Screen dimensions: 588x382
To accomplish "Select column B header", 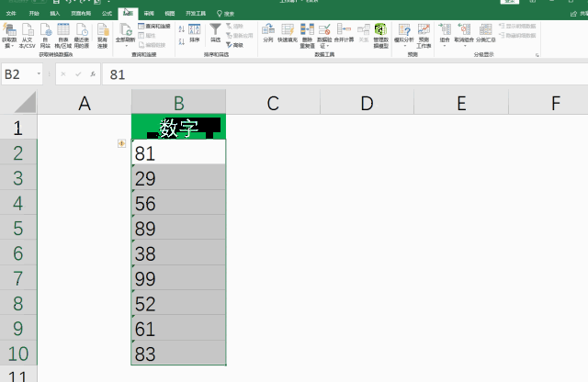I will (178, 102).
